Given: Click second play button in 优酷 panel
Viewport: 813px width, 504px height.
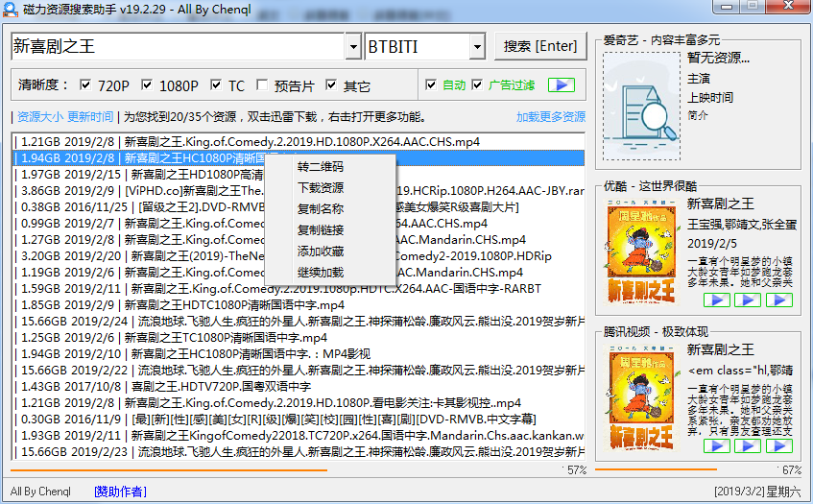Looking at the screenshot, I should click(748, 300).
